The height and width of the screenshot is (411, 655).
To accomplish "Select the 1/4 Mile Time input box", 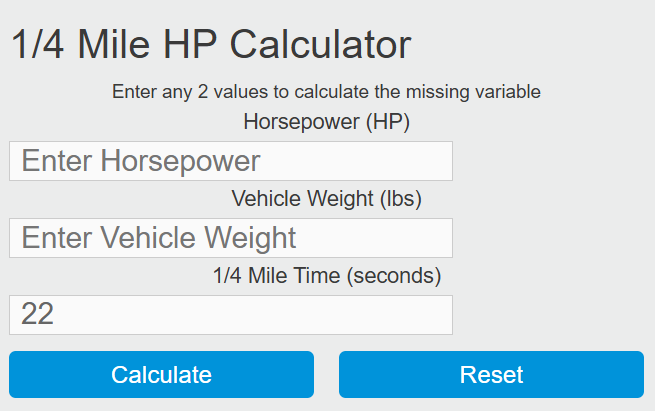I will 230,315.
